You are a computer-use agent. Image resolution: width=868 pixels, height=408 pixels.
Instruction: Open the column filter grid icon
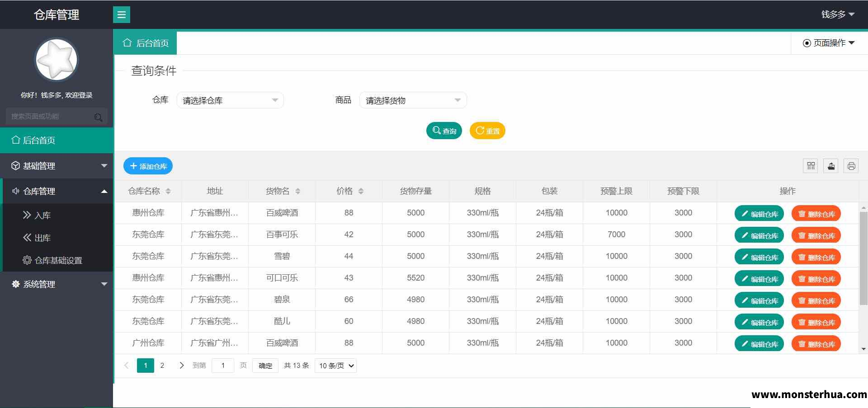811,166
